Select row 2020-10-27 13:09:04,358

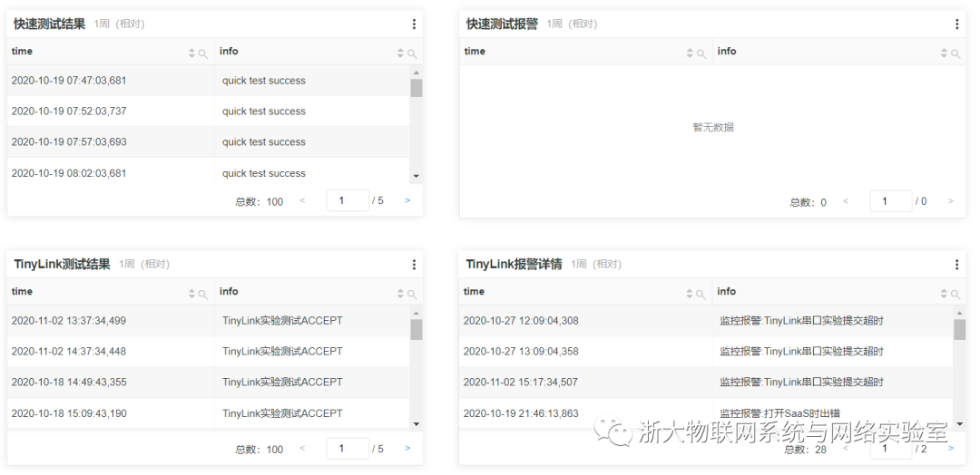[x=706, y=352]
